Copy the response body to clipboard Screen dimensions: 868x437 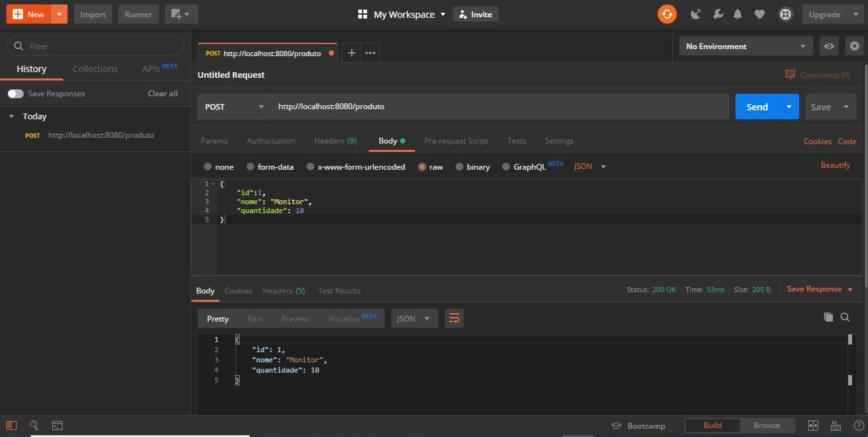tap(828, 317)
